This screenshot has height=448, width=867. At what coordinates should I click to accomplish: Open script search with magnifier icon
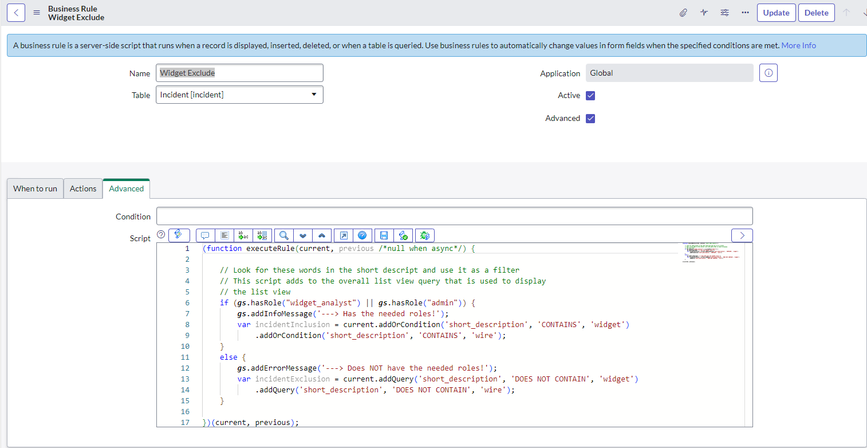click(284, 235)
